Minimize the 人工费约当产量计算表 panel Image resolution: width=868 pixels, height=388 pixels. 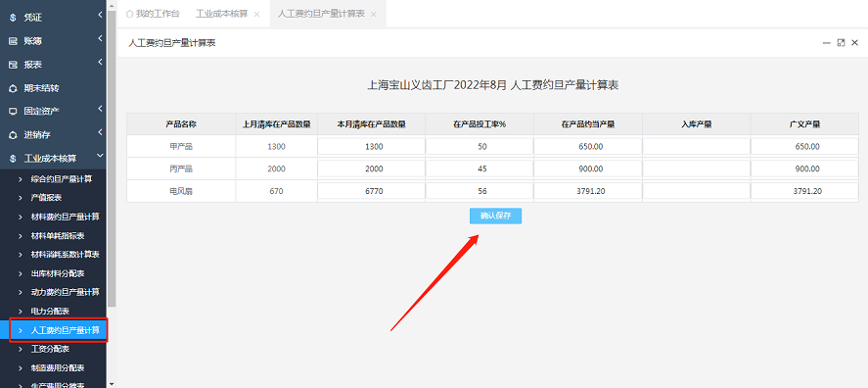[827, 43]
